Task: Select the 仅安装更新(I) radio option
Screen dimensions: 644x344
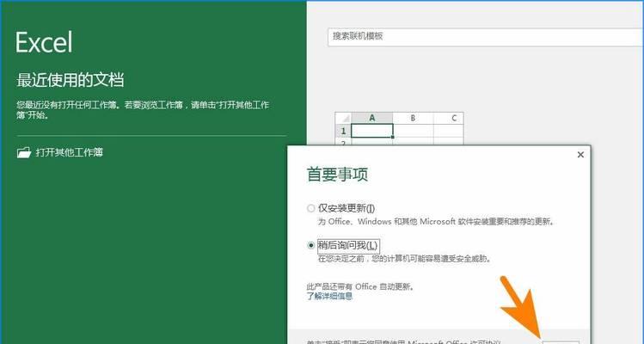Action: tap(311, 209)
